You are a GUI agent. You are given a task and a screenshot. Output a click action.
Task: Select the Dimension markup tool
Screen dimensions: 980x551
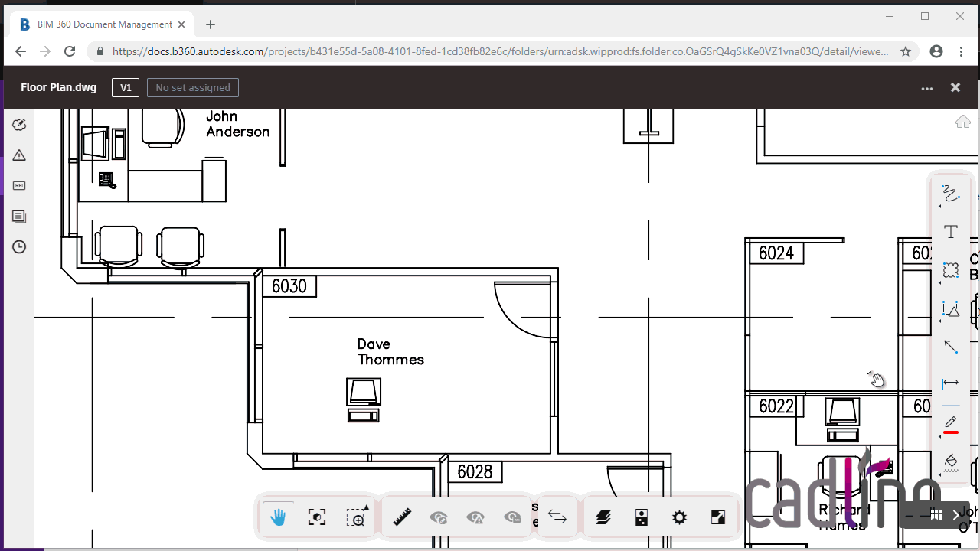950,384
